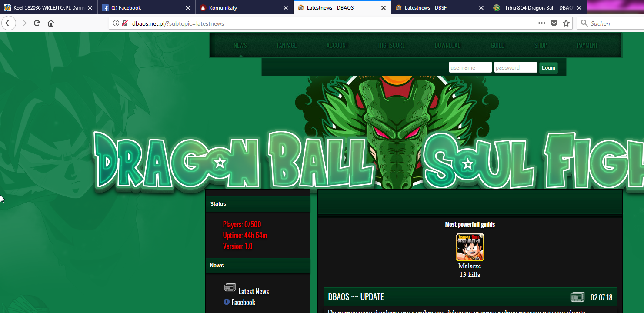644x313 pixels.
Task: Switch to the Tibia 8.54 Dragon Ball tab
Action: pyautogui.click(x=538, y=8)
